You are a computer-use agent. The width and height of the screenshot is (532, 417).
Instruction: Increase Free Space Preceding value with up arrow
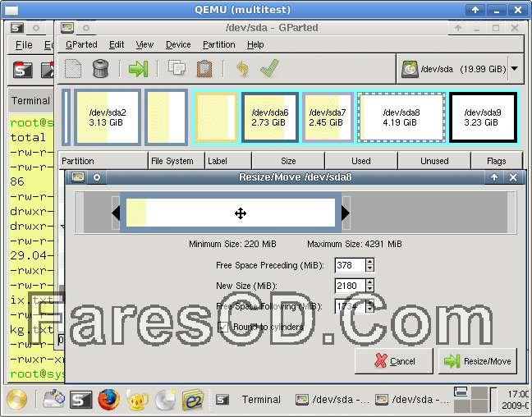click(369, 262)
